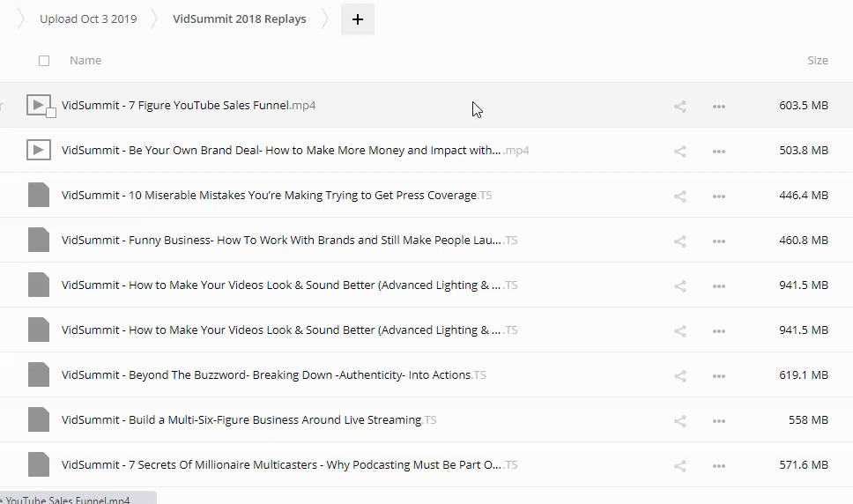Click play icon beside Be Your Own Brand Deal
Screen dimensions: 853x504
[x=38, y=150]
